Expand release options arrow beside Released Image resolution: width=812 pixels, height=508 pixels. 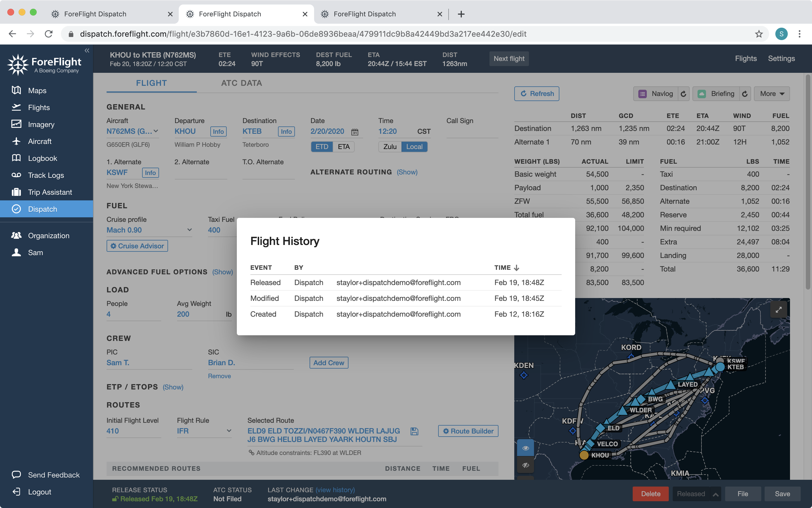click(x=715, y=494)
